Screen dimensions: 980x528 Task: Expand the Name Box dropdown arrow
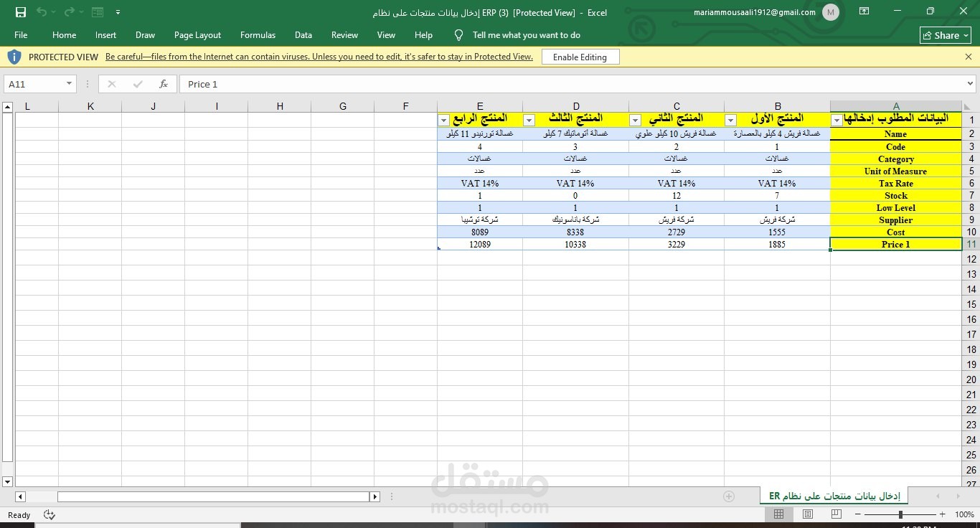pyautogui.click(x=70, y=84)
